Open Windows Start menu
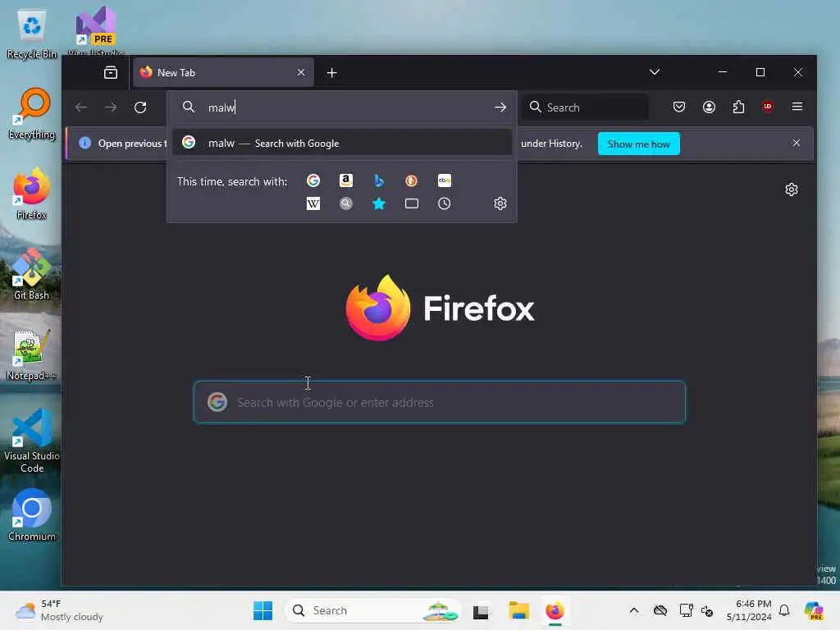 point(262,610)
